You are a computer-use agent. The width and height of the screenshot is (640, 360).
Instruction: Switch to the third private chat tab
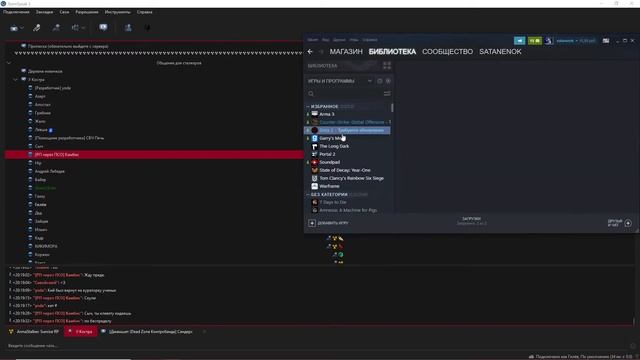click(147, 332)
